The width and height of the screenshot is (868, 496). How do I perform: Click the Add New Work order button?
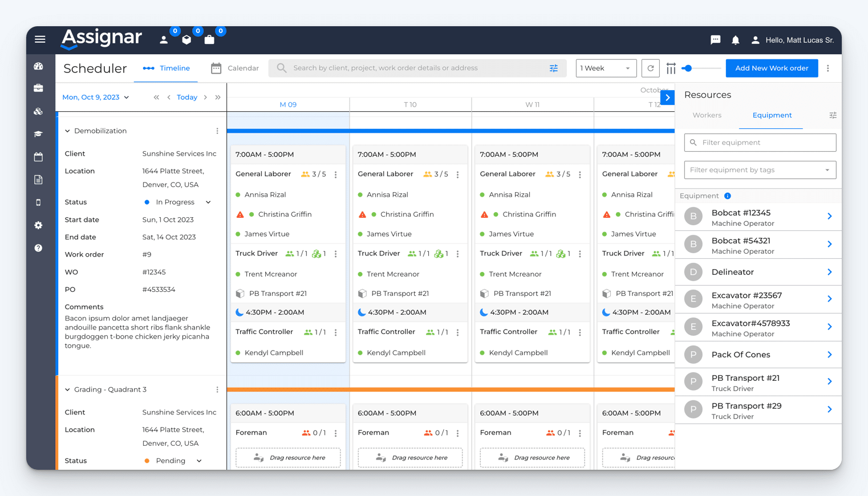click(772, 68)
